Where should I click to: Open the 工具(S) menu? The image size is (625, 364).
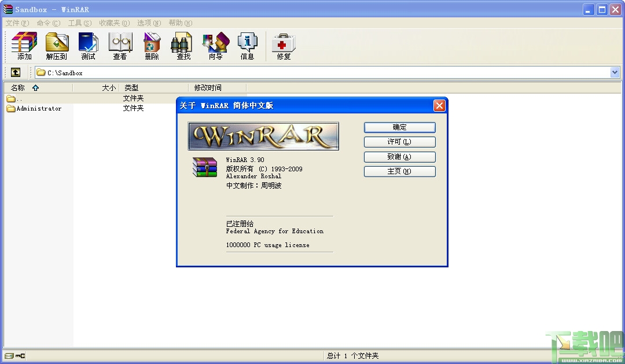pyautogui.click(x=80, y=23)
